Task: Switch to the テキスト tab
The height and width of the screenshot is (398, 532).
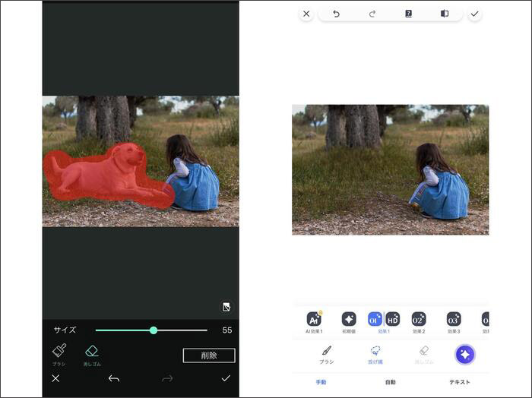Action: coord(460,382)
